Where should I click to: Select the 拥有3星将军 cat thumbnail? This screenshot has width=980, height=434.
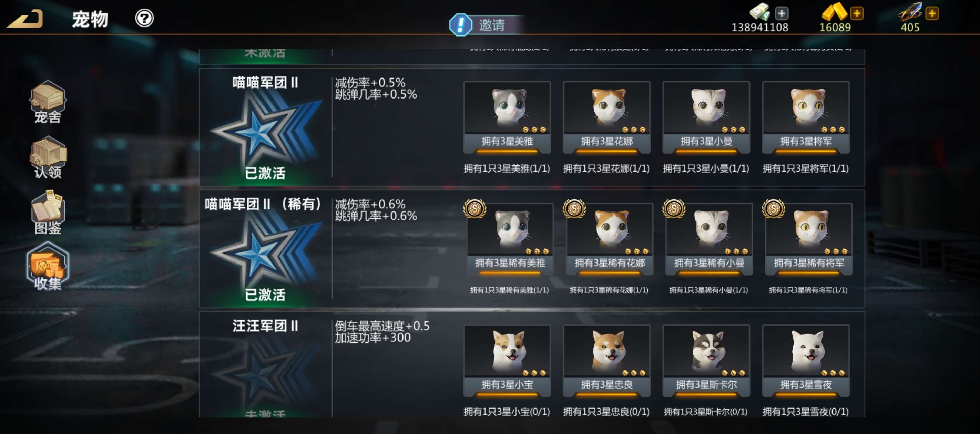pyautogui.click(x=806, y=117)
